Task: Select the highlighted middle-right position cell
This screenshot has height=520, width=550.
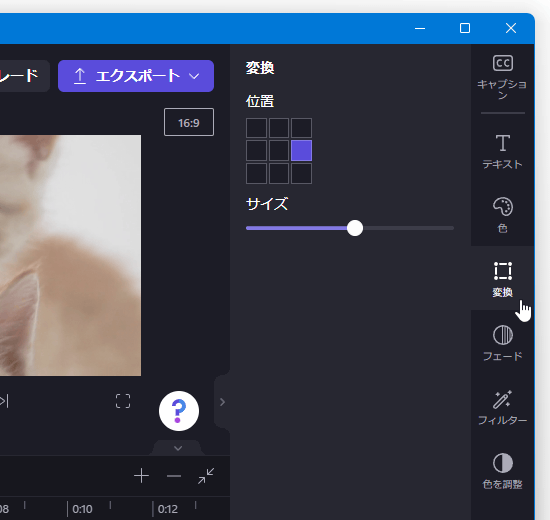Action: coord(301,151)
